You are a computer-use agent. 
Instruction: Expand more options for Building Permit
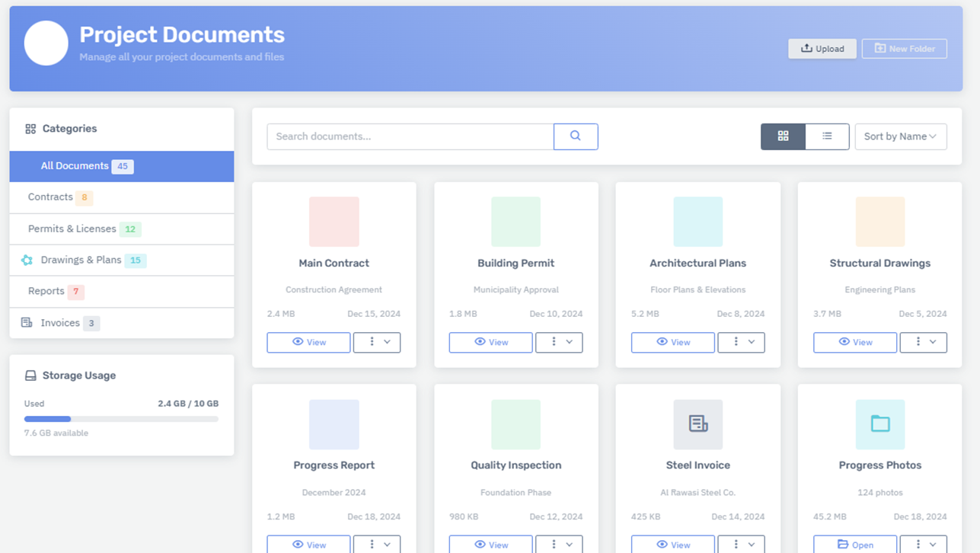(559, 342)
